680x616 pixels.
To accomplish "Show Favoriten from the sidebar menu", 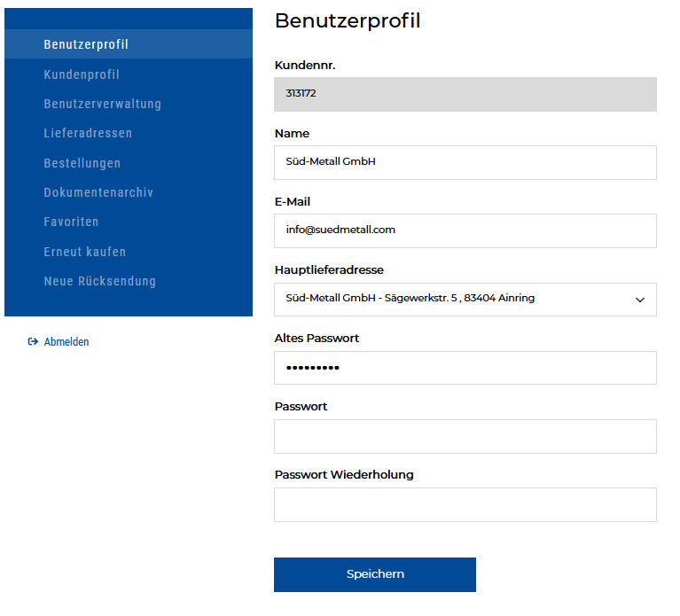I will click(x=71, y=222).
